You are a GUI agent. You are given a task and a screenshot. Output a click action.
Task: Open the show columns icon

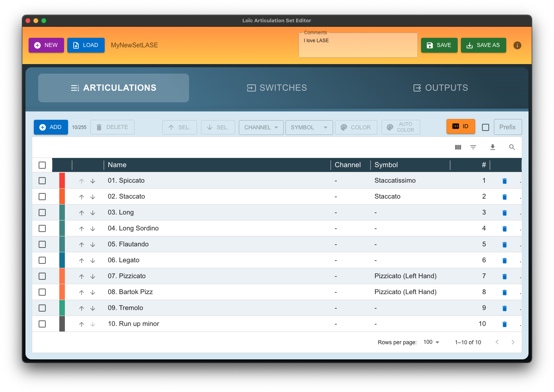(x=458, y=147)
